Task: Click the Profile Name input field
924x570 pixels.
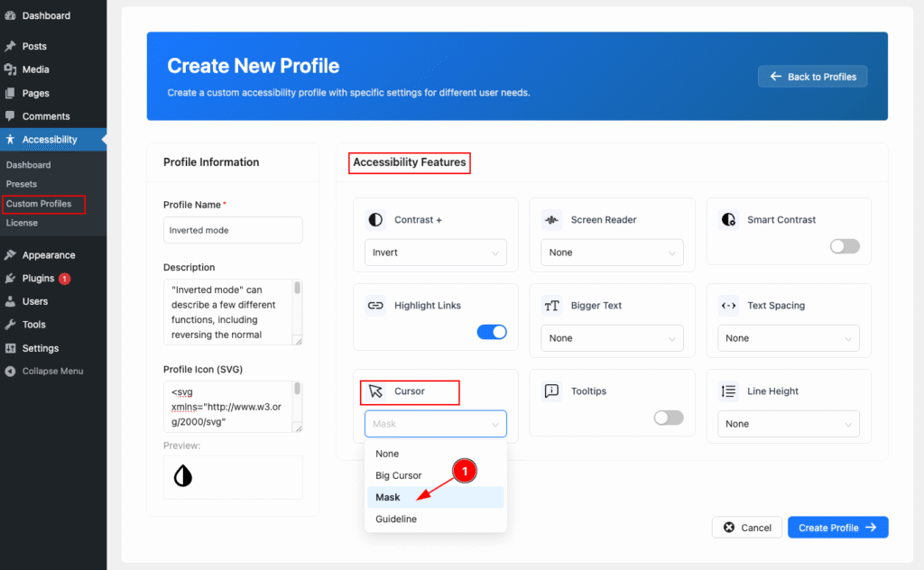Action: (232, 230)
